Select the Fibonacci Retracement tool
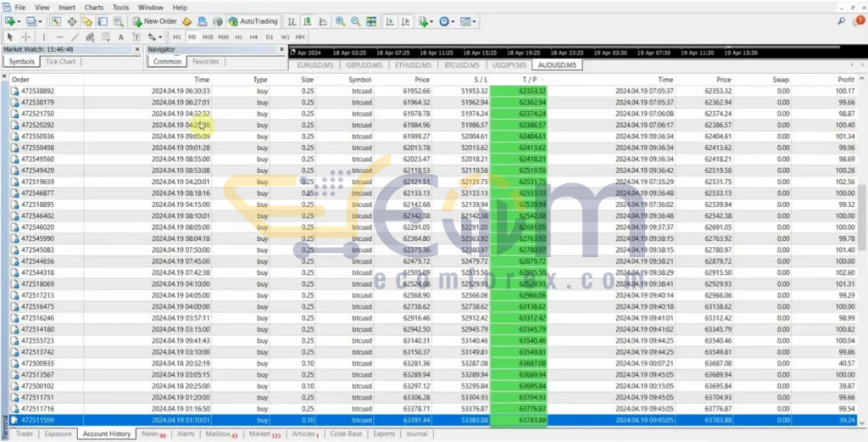 106,37
